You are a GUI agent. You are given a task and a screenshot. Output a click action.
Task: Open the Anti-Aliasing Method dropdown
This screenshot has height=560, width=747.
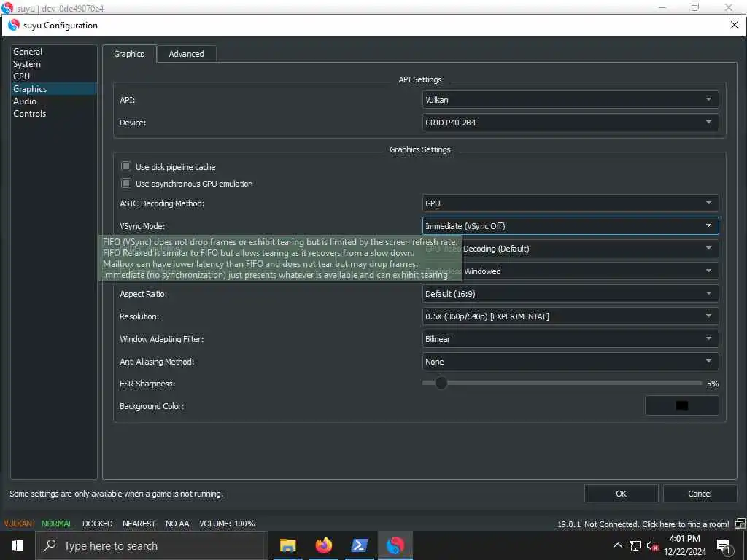(x=570, y=362)
